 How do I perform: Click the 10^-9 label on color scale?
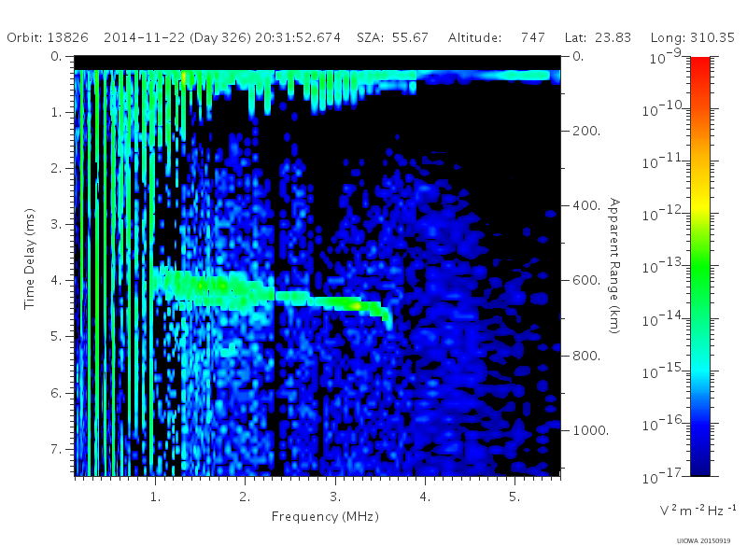click(666, 57)
